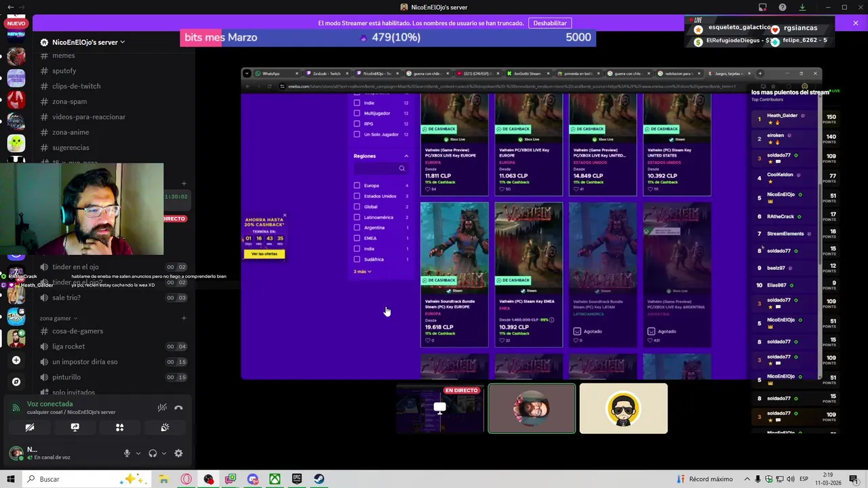Check the RPG genre filter

point(357,124)
